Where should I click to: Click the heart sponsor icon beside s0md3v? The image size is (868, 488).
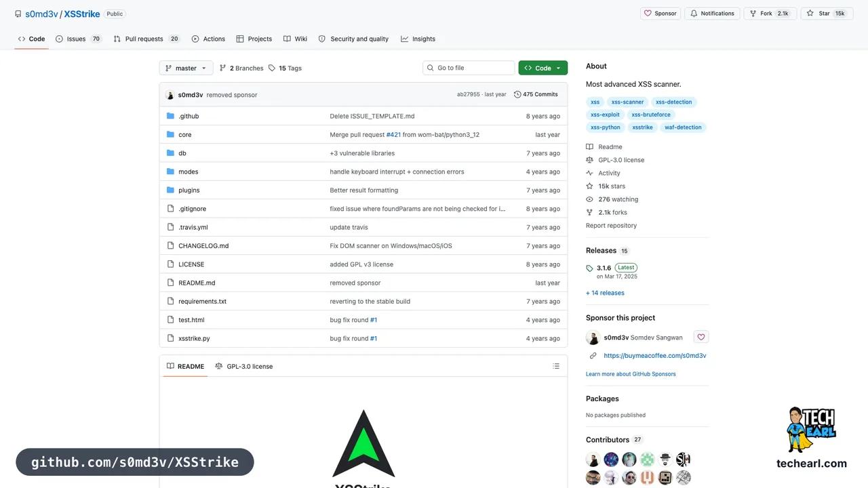[x=701, y=337]
